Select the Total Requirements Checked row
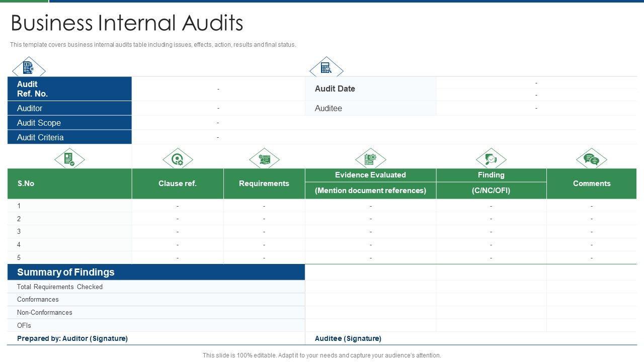The height and width of the screenshot is (362, 644). pos(60,287)
